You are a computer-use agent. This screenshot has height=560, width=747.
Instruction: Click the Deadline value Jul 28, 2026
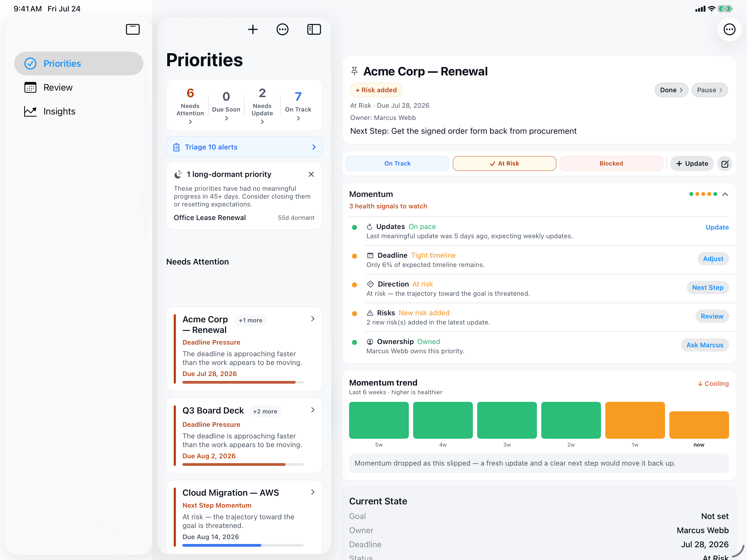[704, 545]
